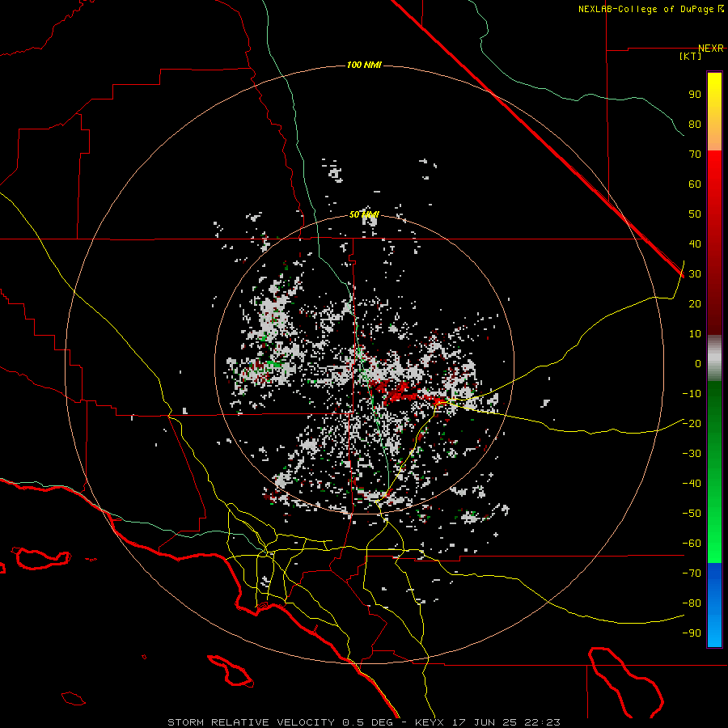Click the -50 value on the scale
Image resolution: width=728 pixels, height=728 pixels.
(692, 514)
